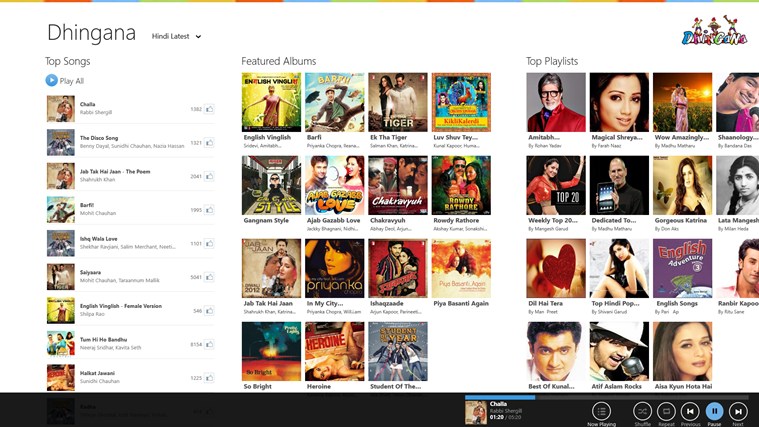The width and height of the screenshot is (759, 427).
Task: Open the Student Of The Year album
Action: (x=398, y=351)
